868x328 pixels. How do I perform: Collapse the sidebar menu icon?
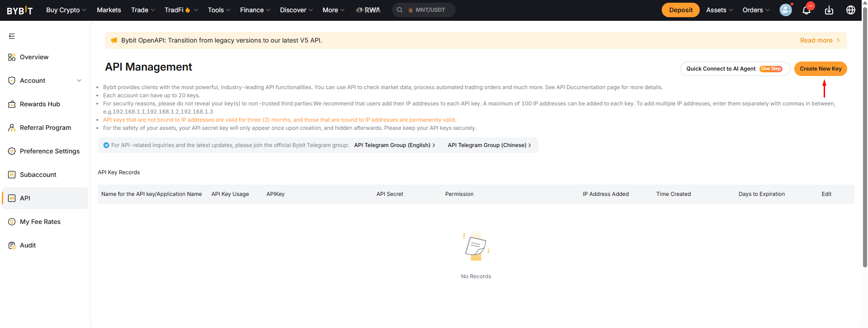[12, 36]
